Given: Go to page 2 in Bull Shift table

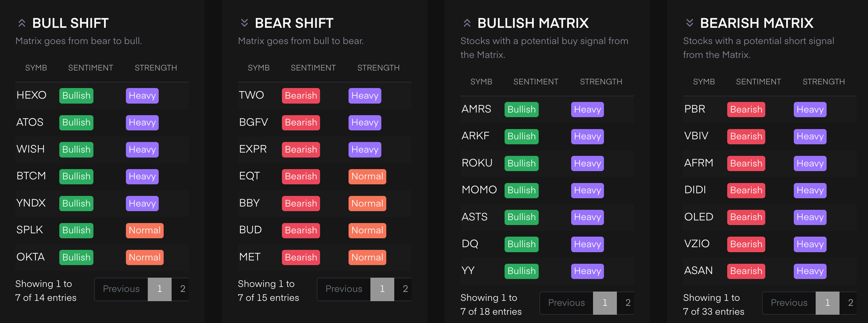Looking at the screenshot, I should tap(182, 289).
